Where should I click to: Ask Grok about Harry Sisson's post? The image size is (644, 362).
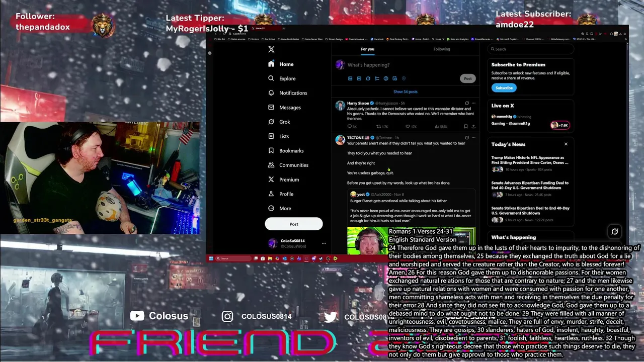coord(466,103)
